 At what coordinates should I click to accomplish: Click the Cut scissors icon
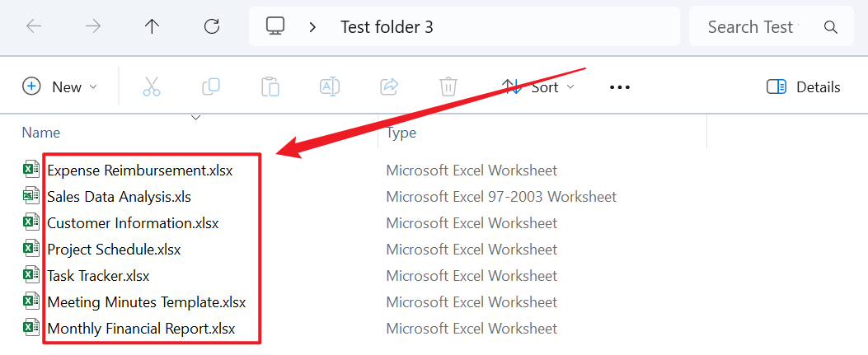151,86
